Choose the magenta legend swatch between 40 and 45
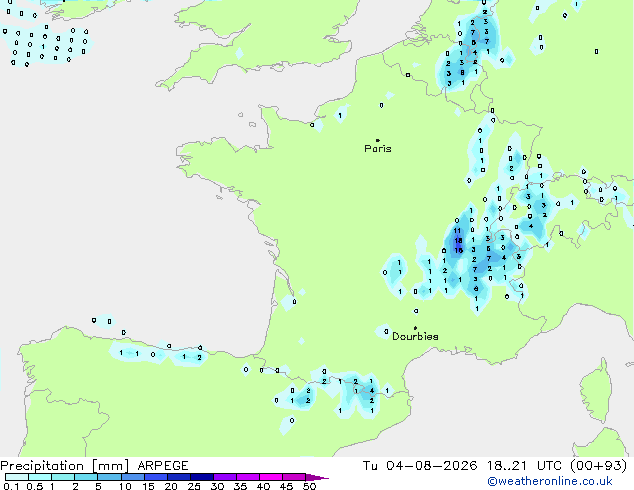Viewport: 634px width, 490px height. tap(271, 477)
